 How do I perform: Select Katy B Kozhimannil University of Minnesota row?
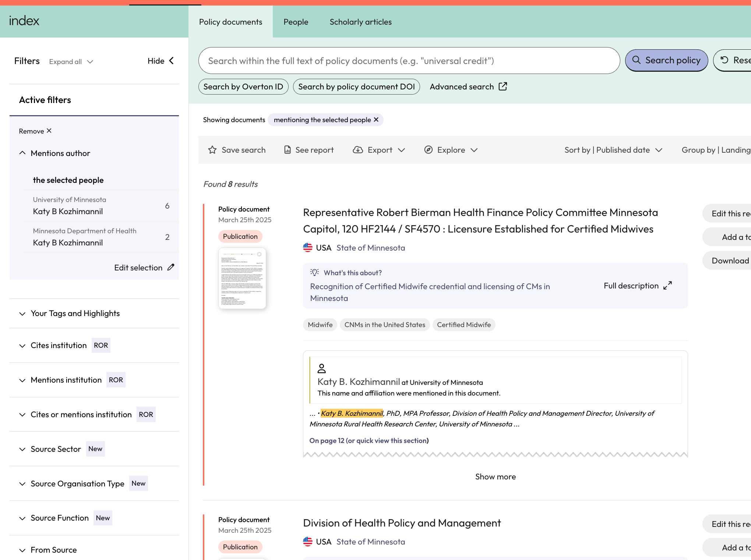[101, 206]
